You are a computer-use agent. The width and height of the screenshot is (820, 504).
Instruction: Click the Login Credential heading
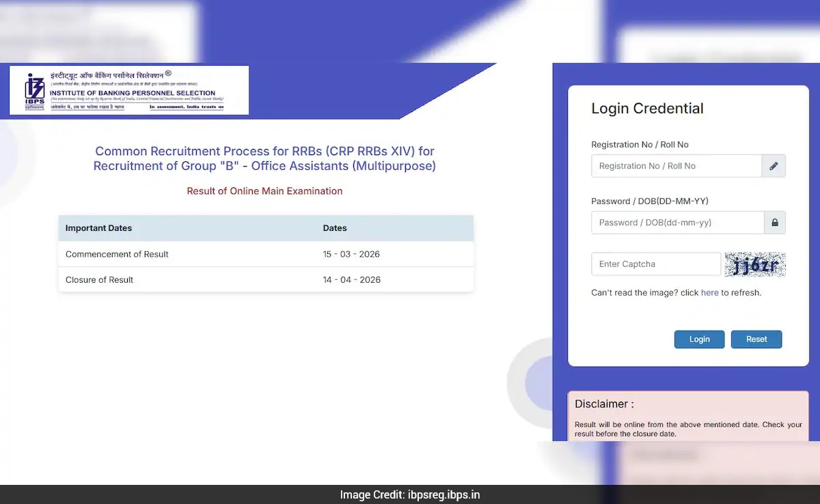coord(647,109)
